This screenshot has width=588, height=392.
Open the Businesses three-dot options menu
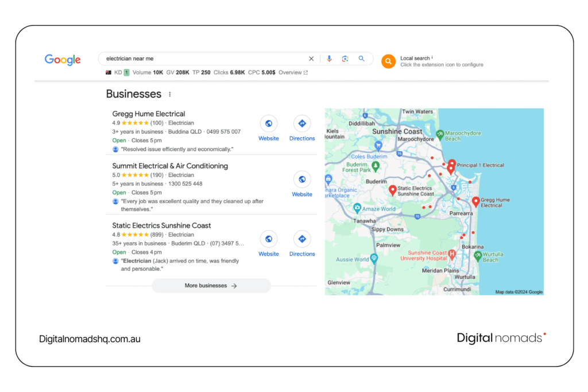170,94
